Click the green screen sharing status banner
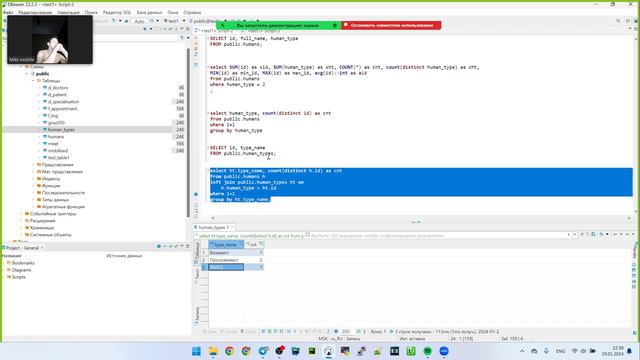This screenshot has width=640, height=360. (x=278, y=25)
